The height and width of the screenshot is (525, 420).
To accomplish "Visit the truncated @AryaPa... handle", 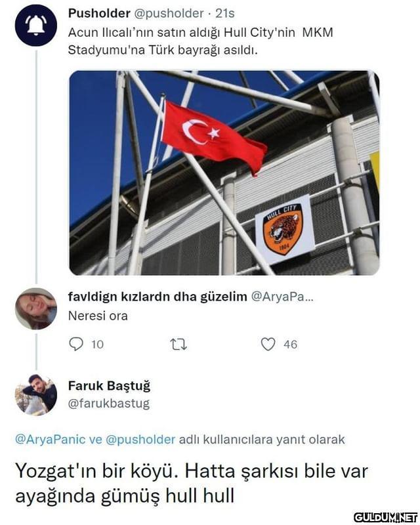I will 282,297.
